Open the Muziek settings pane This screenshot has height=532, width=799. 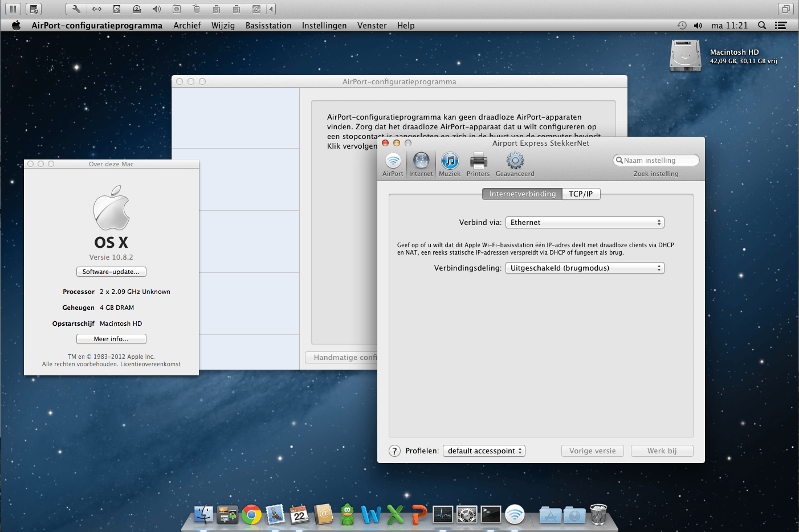click(x=450, y=162)
